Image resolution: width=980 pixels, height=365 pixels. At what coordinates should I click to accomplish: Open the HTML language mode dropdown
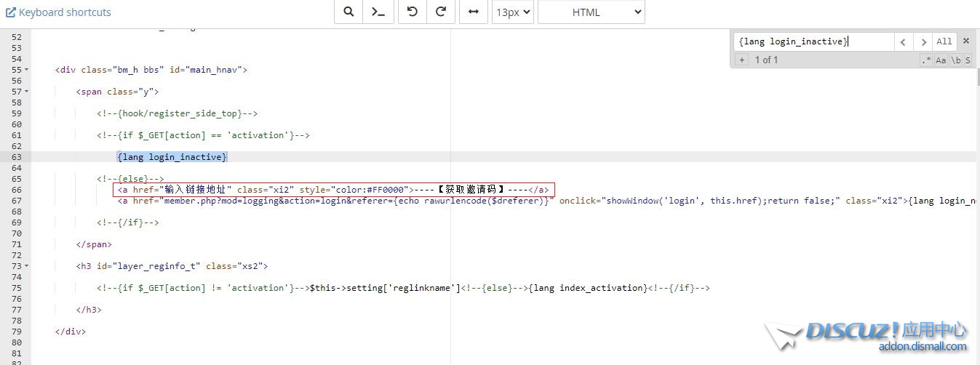click(591, 12)
